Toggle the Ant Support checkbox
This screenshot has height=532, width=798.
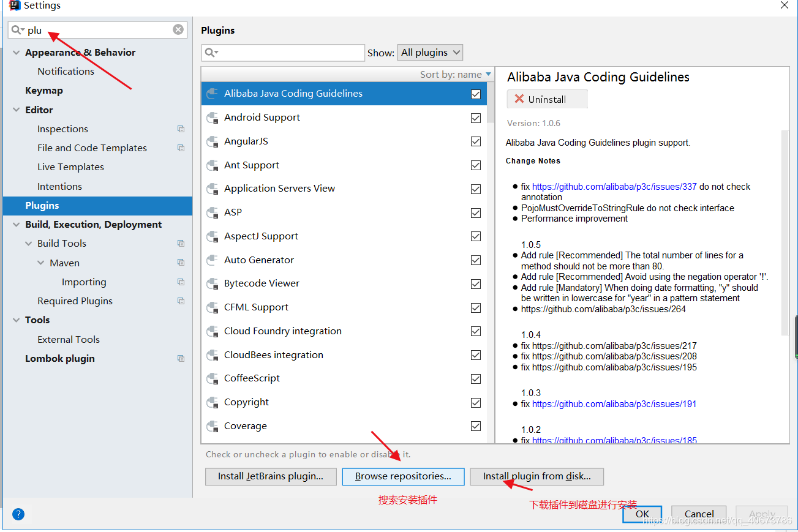pyautogui.click(x=476, y=165)
